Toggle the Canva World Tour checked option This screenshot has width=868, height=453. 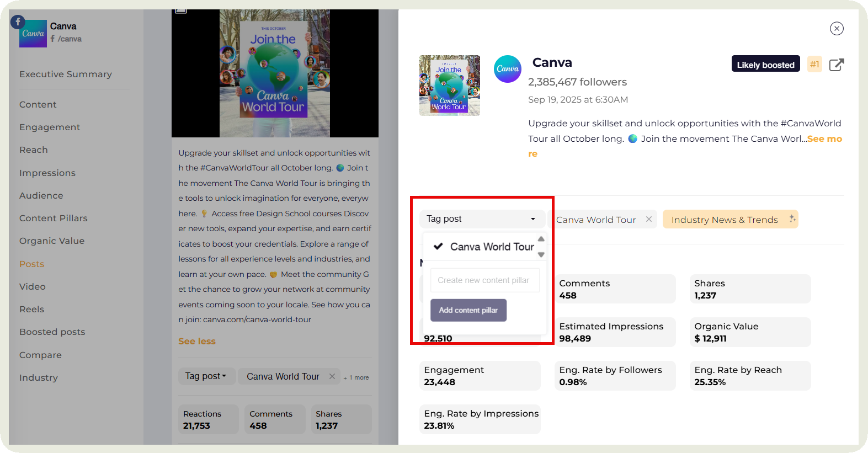click(484, 247)
